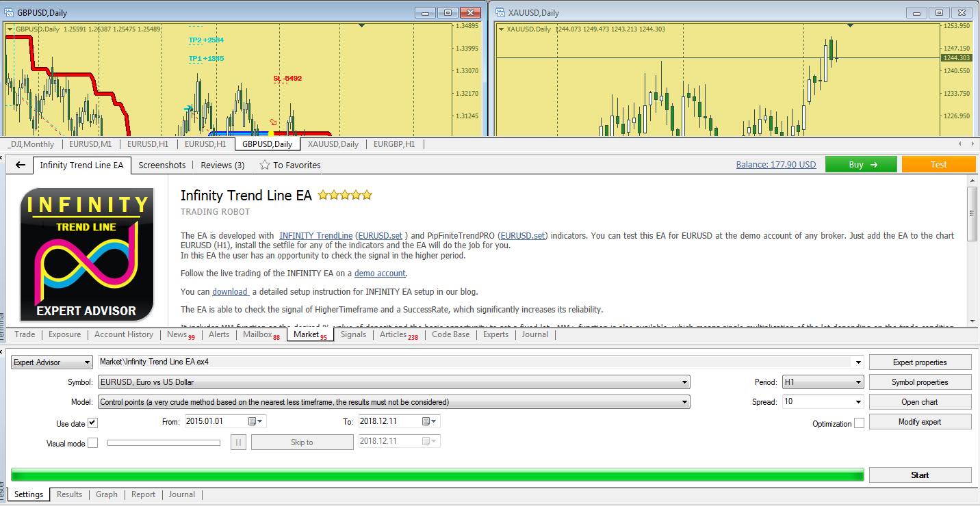Click the green tester progress bar

[x=437, y=475]
